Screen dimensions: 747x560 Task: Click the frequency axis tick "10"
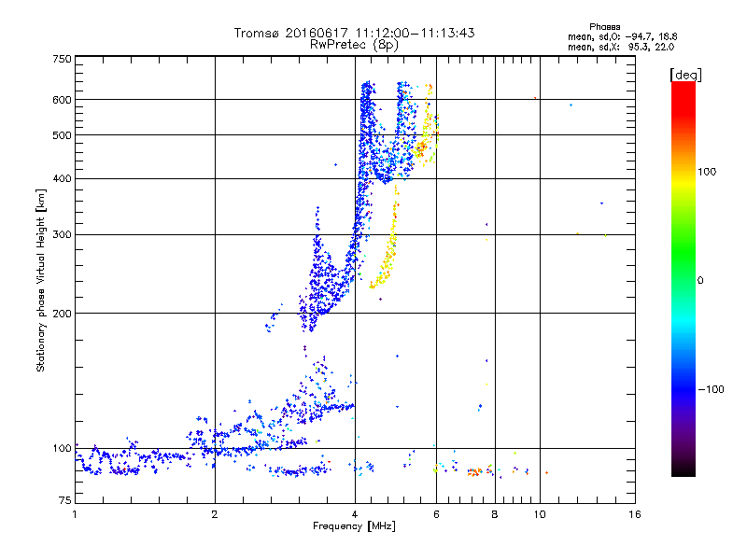pyautogui.click(x=540, y=514)
